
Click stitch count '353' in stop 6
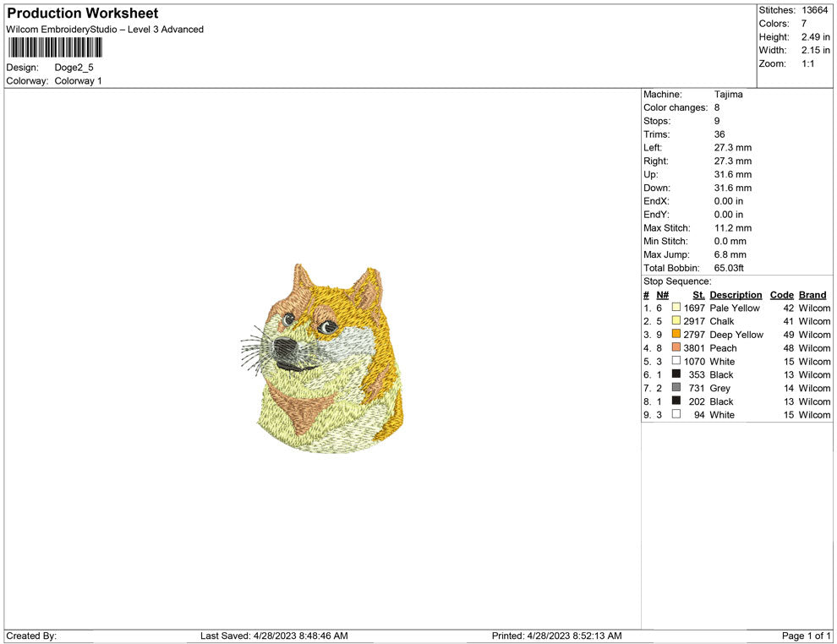[x=697, y=374]
